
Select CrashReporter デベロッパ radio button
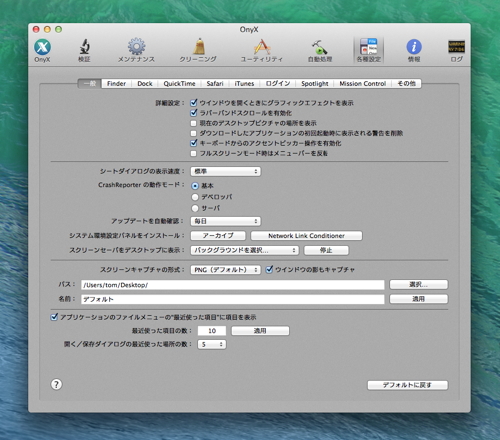[x=195, y=197]
